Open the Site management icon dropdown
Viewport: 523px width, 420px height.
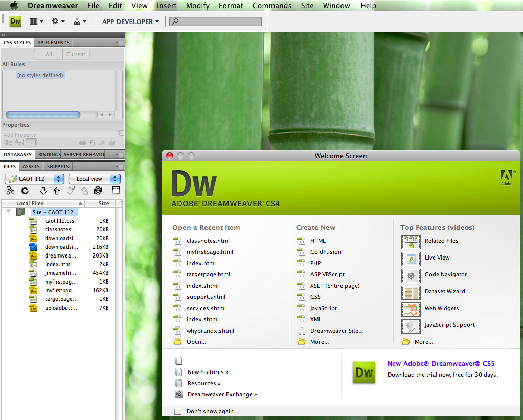point(80,21)
